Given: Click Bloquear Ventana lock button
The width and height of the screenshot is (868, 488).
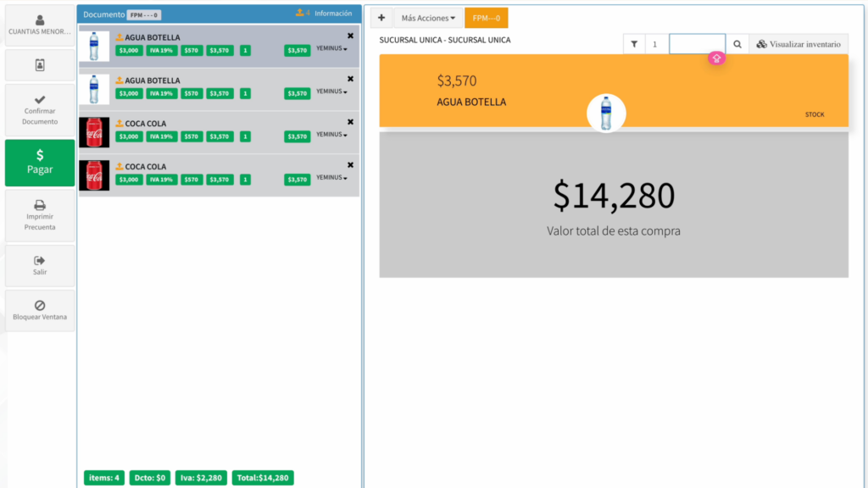Looking at the screenshot, I should (40, 310).
